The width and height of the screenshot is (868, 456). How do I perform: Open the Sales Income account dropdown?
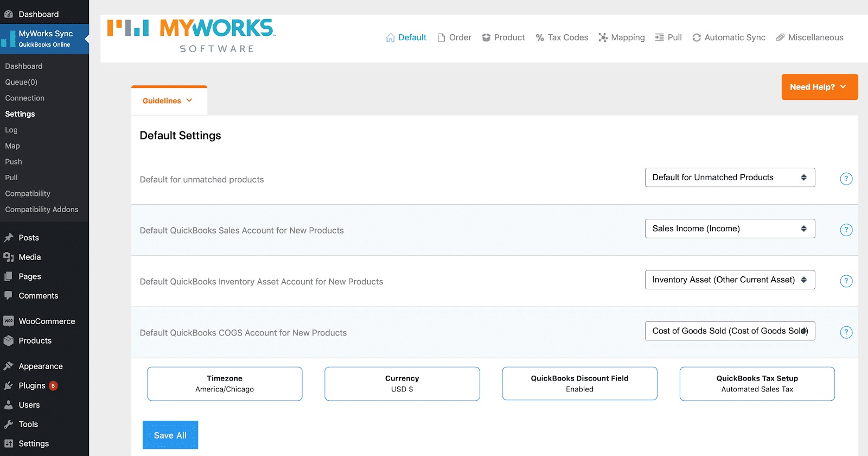coord(730,229)
